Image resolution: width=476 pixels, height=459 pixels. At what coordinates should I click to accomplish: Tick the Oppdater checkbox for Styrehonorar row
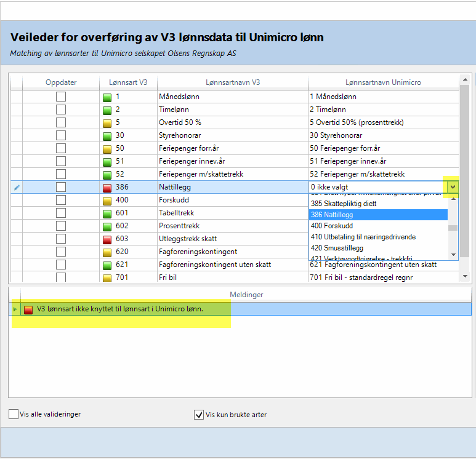click(x=61, y=135)
